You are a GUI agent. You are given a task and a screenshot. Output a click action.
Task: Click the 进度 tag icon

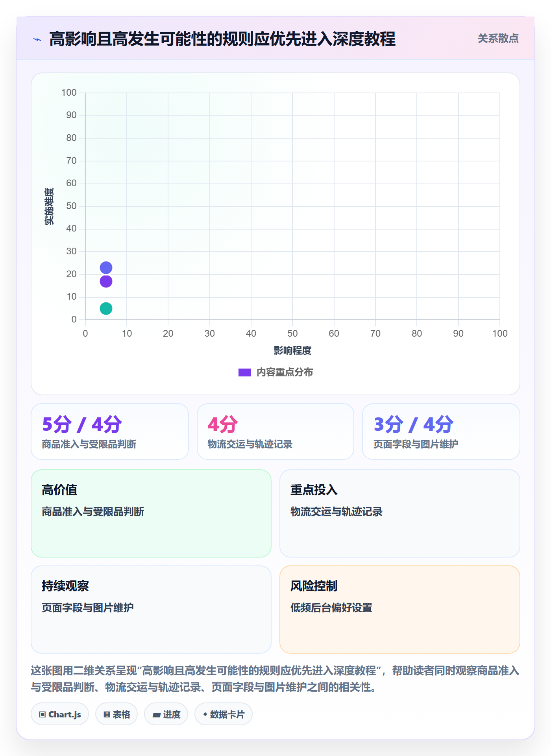pyautogui.click(x=157, y=715)
